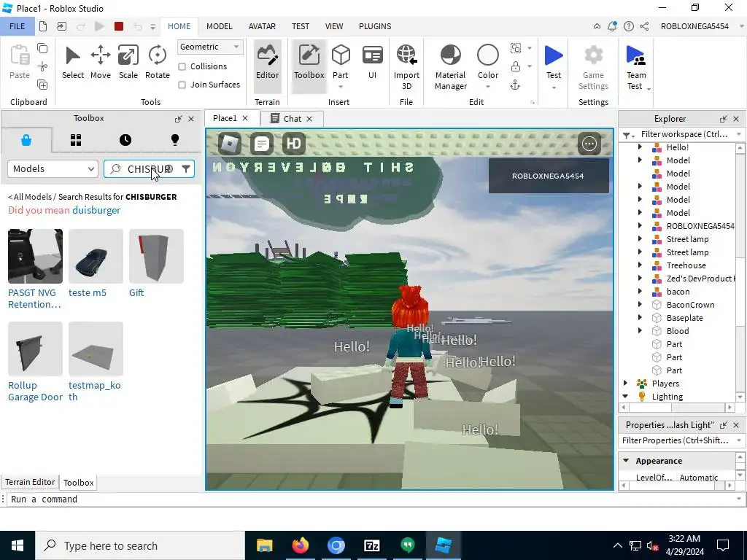Expand the Baseplate node
The width and height of the screenshot is (747, 560).
click(x=640, y=318)
